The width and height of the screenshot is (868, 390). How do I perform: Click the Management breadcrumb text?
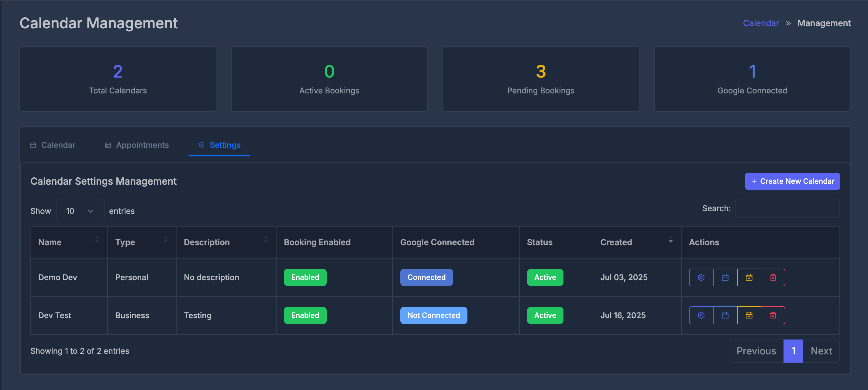pyautogui.click(x=824, y=23)
